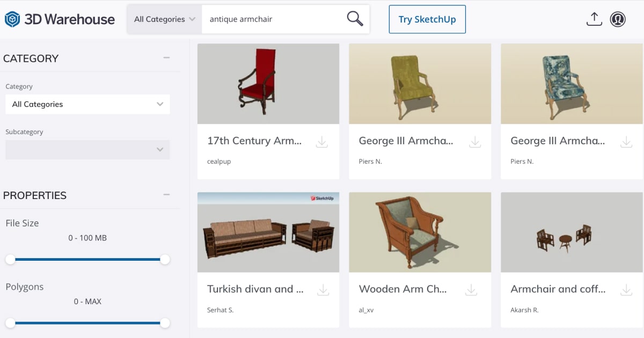
Task: Download the Turkish divan model
Action: (323, 290)
